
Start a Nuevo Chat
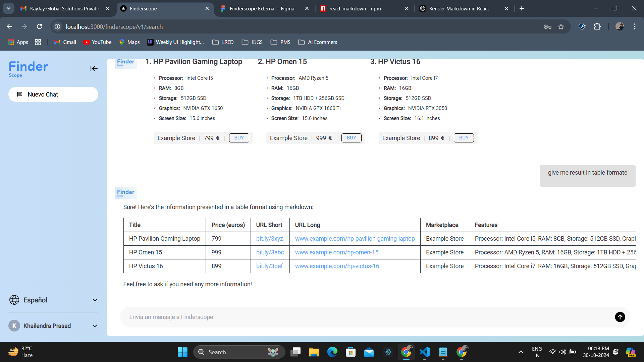[53, 95]
